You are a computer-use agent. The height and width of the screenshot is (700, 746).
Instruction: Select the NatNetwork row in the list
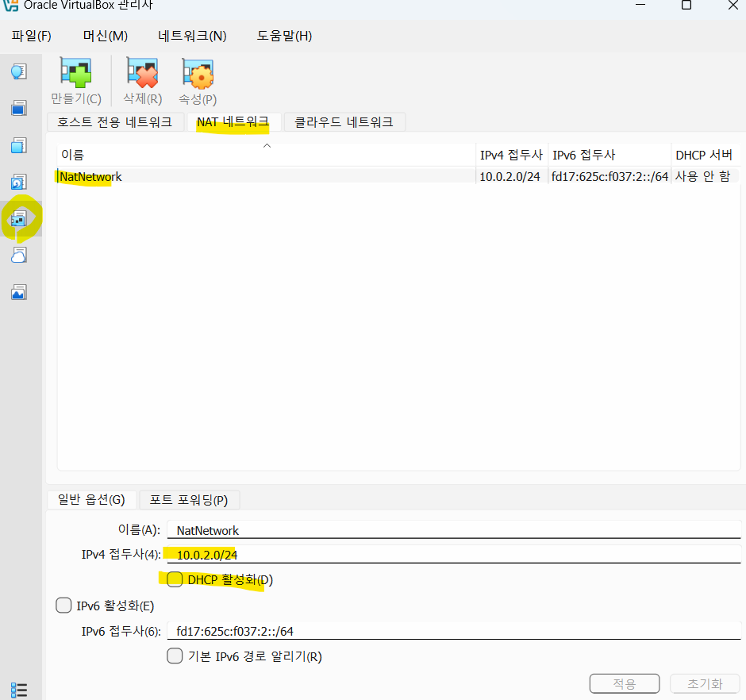point(398,176)
